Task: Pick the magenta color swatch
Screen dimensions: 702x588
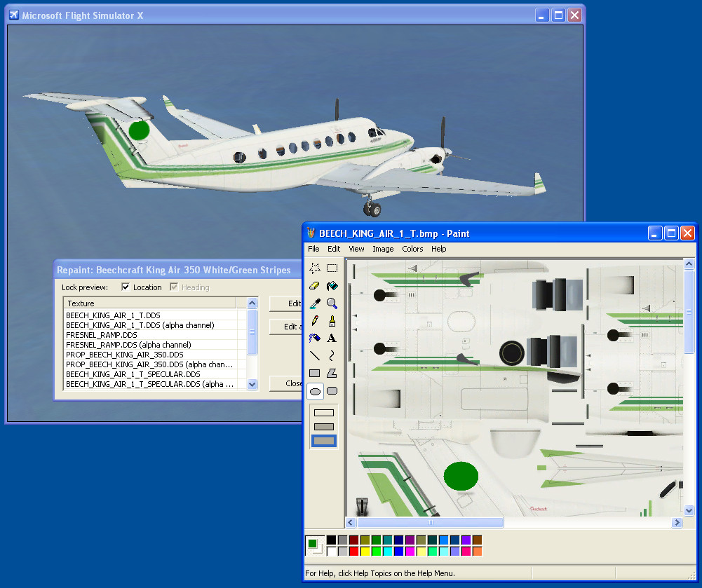Action: click(410, 552)
